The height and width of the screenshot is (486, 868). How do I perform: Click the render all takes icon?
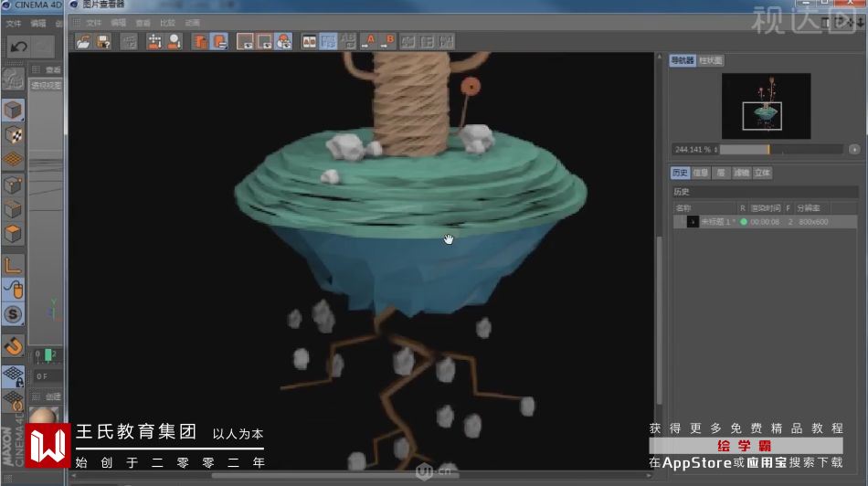[154, 41]
